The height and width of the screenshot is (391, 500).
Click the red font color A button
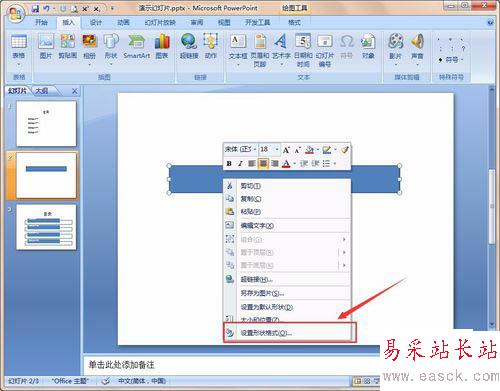286,163
